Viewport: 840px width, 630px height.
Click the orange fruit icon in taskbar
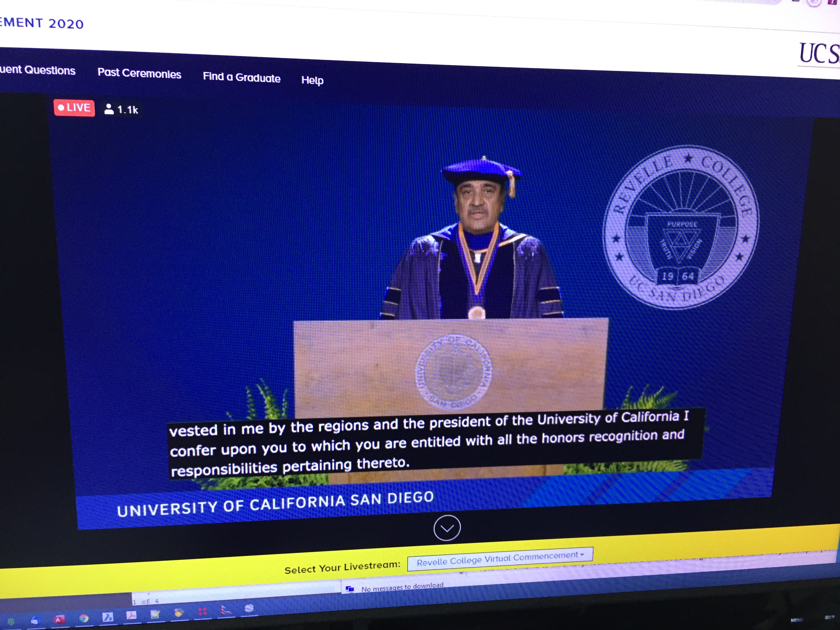pyautogui.click(x=179, y=612)
